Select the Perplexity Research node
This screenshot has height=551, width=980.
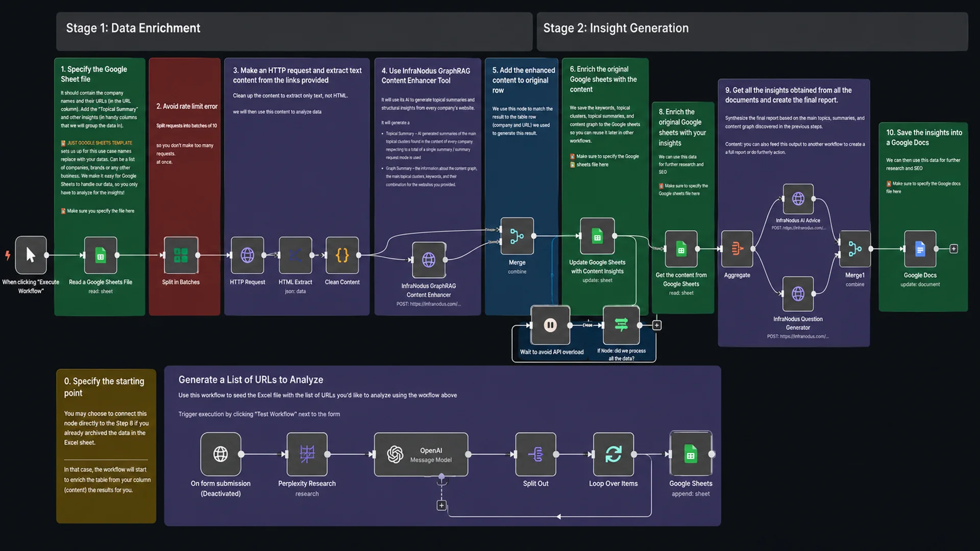pos(307,454)
